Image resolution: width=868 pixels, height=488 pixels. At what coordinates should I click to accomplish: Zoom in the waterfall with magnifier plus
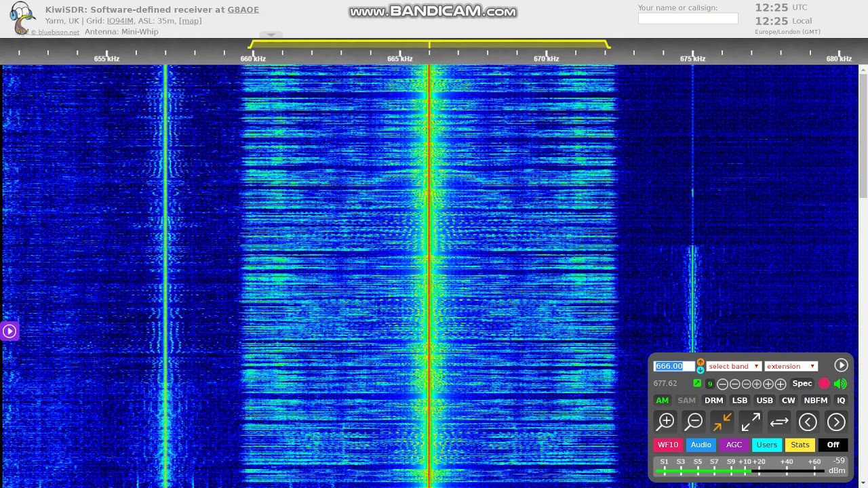[x=665, y=422]
